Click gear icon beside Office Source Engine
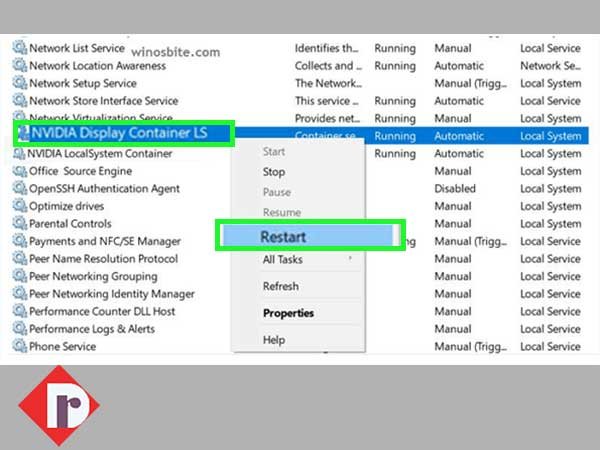Viewport: 600px width, 450px height. click(20, 171)
